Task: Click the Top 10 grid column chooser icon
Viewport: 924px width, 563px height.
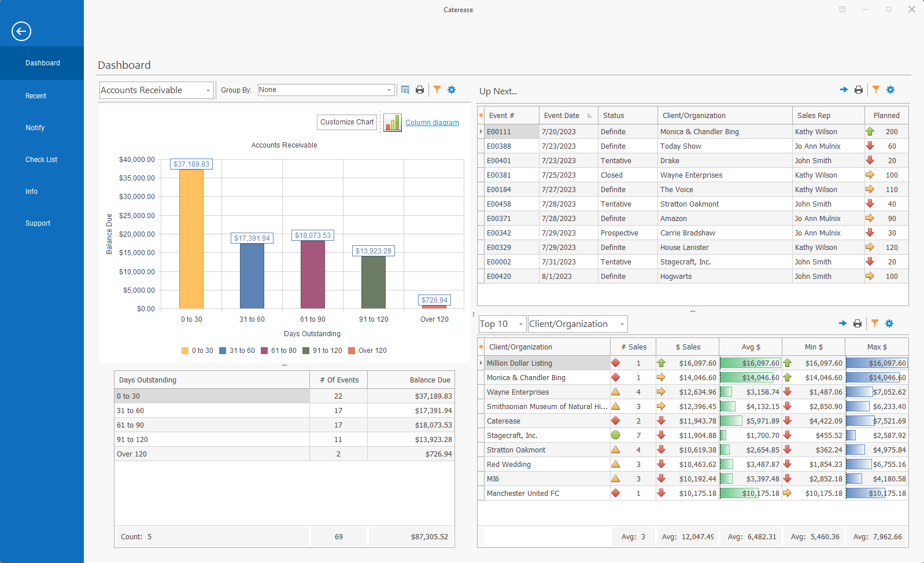Action: pos(481,347)
